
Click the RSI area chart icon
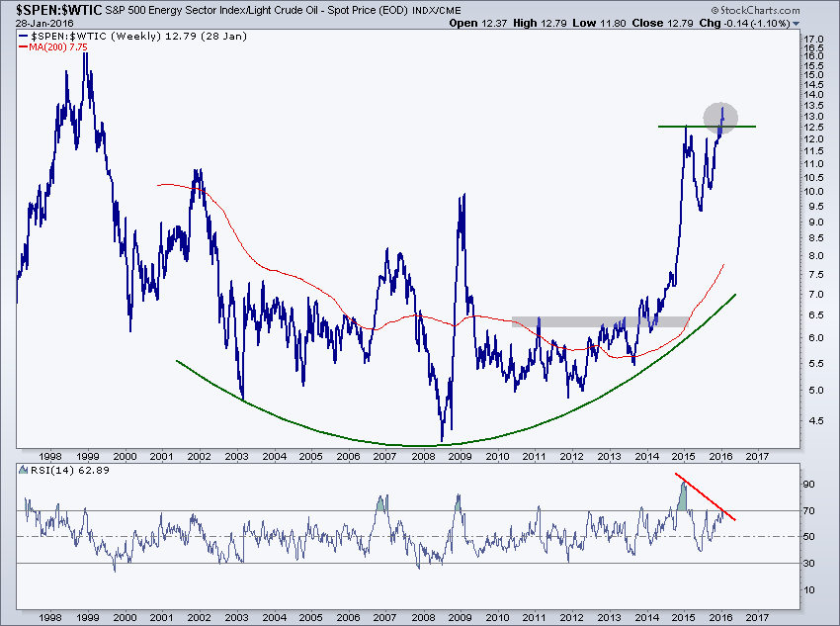coord(23,470)
